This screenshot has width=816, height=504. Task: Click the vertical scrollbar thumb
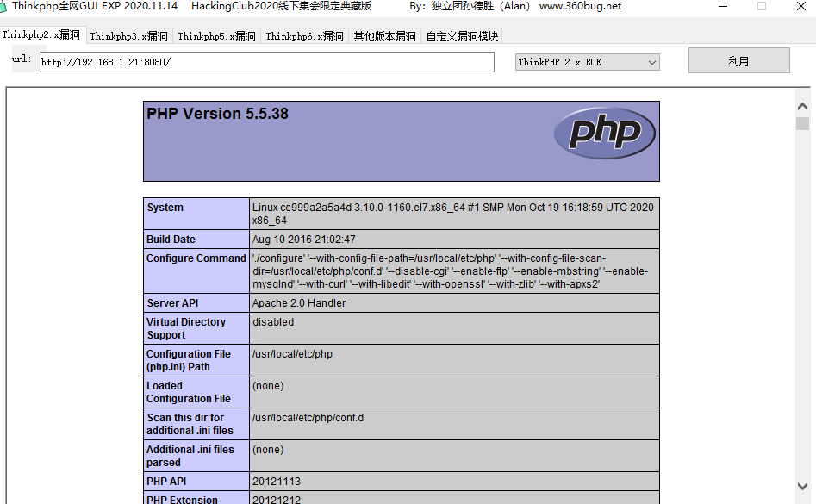tap(802, 124)
